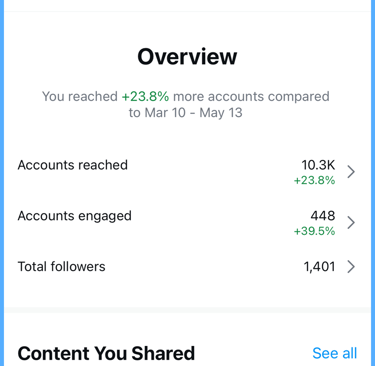Tap the 10.3K accounts reached value
The height and width of the screenshot is (366, 375).
pos(318,165)
